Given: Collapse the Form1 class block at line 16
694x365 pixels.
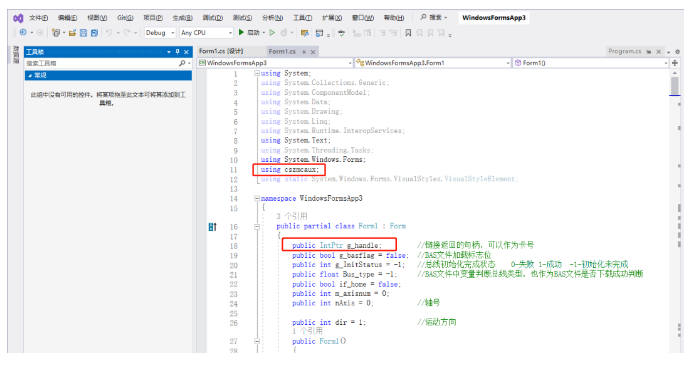Looking at the screenshot, I should click(x=257, y=227).
